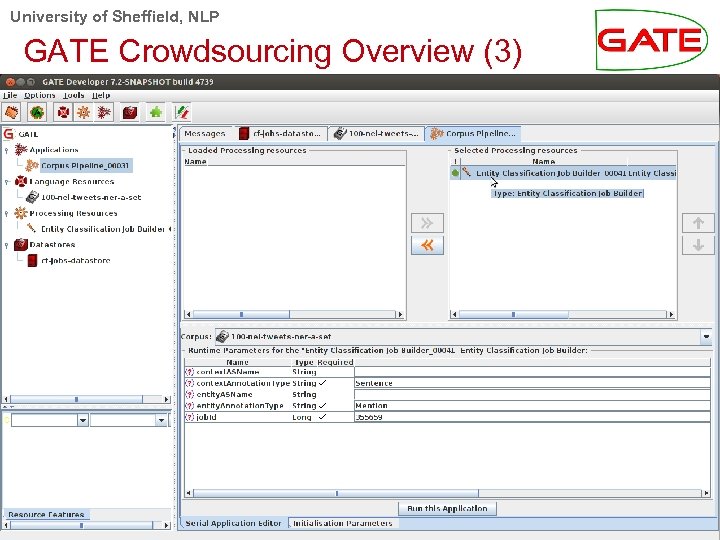Viewport: 720px width, 540px height.
Task: Click the Applications tree node icon
Action: click(x=21, y=150)
